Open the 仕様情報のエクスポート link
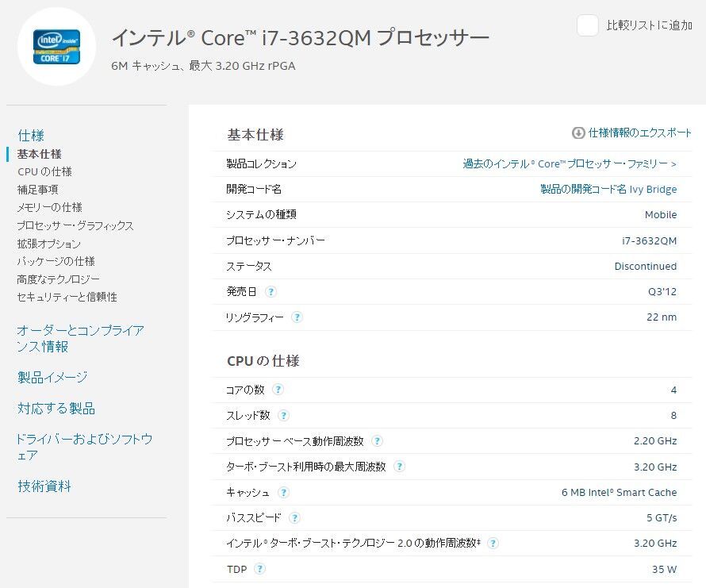The height and width of the screenshot is (588, 706). (639, 133)
